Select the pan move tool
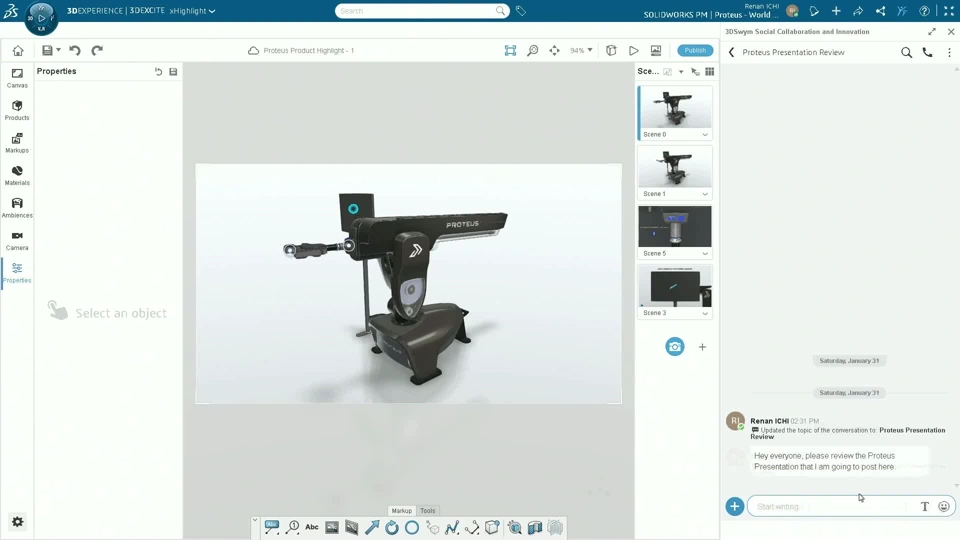Screen dimensions: 960x540 554,50
